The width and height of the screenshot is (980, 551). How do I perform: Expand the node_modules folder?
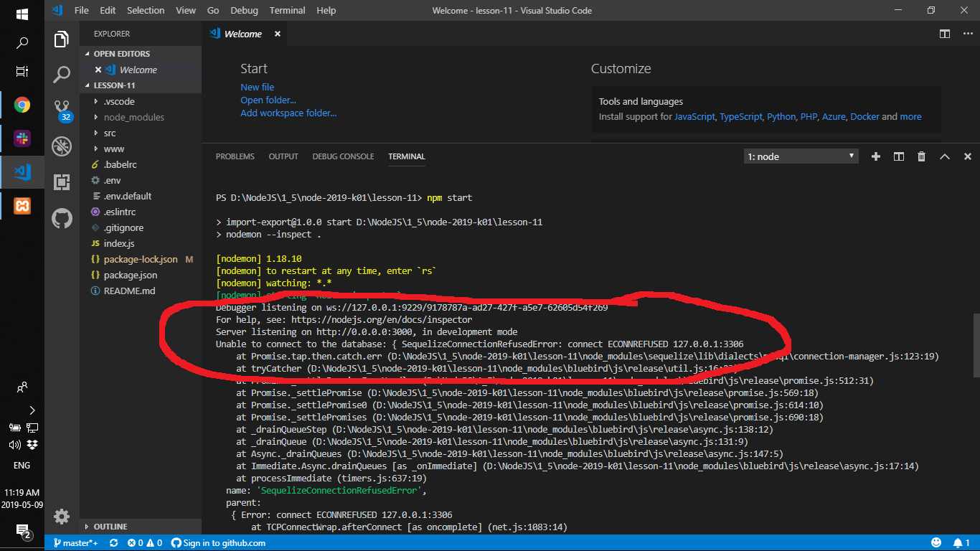[141, 117]
